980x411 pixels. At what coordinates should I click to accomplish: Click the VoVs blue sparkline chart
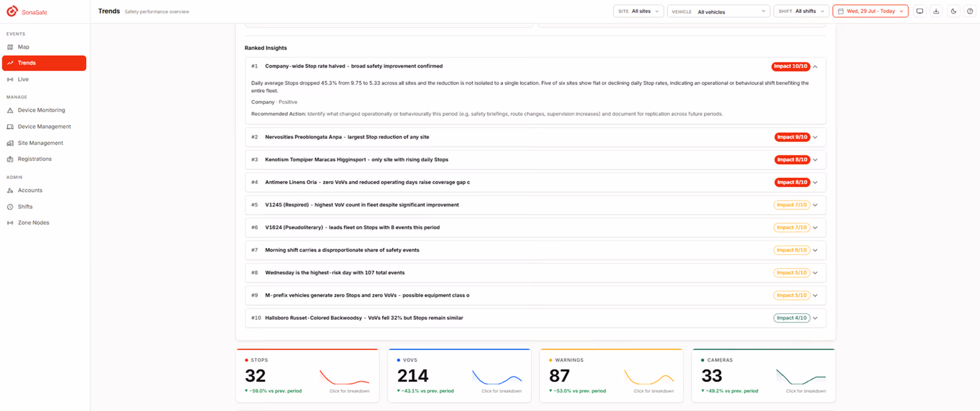(497, 377)
